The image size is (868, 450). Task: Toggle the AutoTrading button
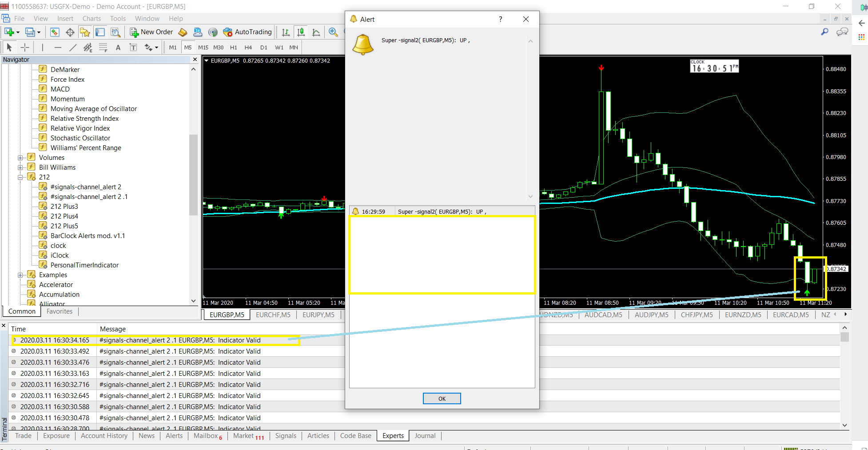(x=247, y=32)
